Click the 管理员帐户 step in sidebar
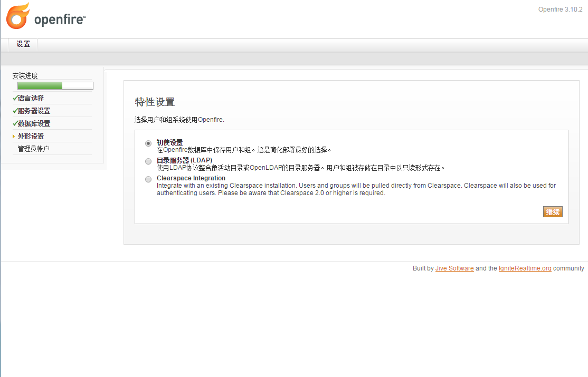The height and width of the screenshot is (377, 588). (34, 149)
